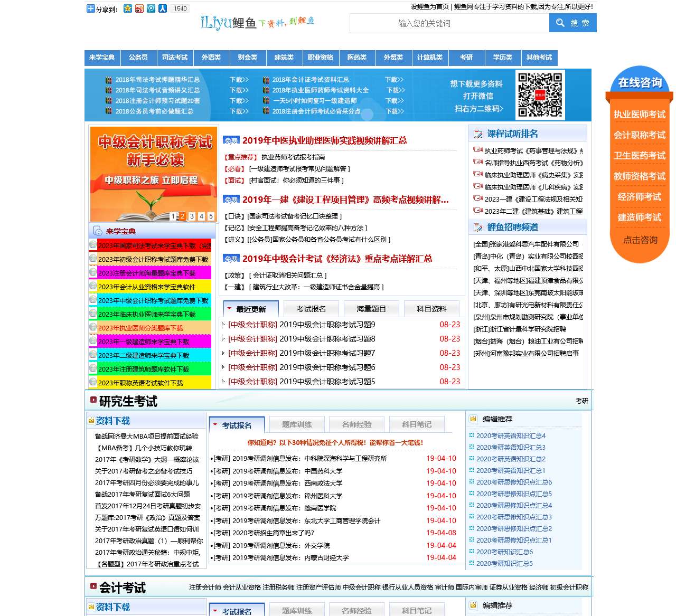676x616 pixels.
Task: Open 会计职称考试 in online consult panel
Action: (x=640, y=135)
